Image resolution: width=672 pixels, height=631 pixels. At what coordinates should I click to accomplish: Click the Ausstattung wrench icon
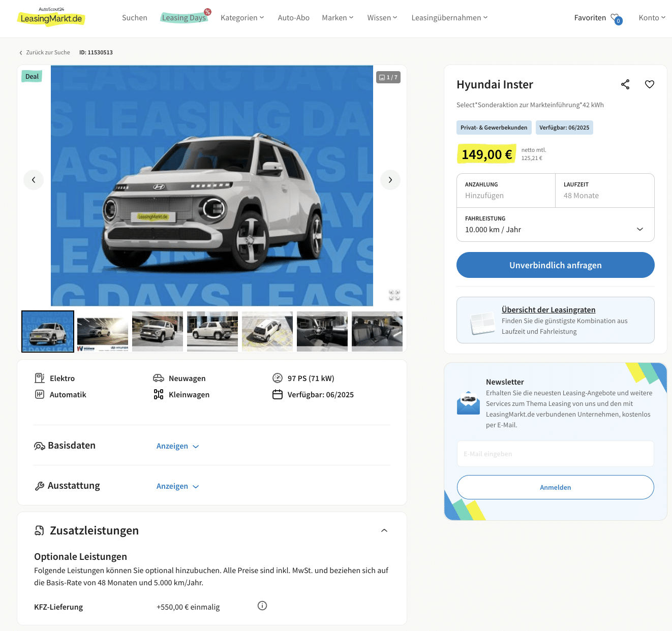pyautogui.click(x=40, y=486)
